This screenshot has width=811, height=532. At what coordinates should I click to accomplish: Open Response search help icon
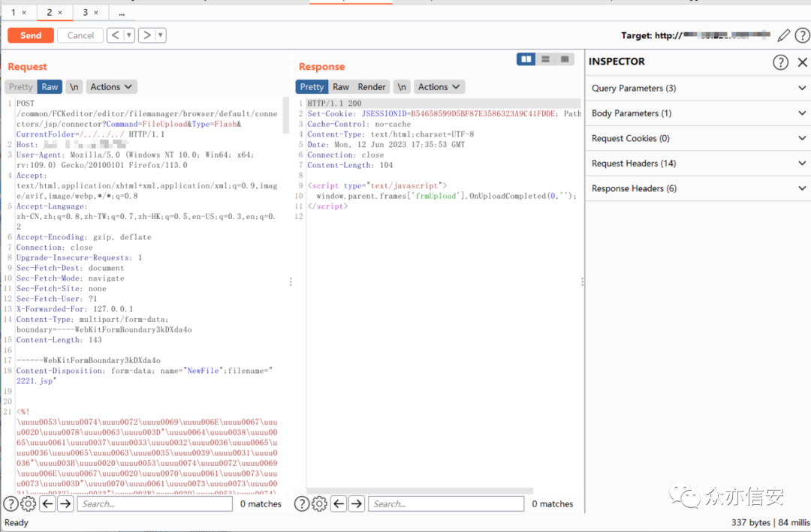point(302,503)
